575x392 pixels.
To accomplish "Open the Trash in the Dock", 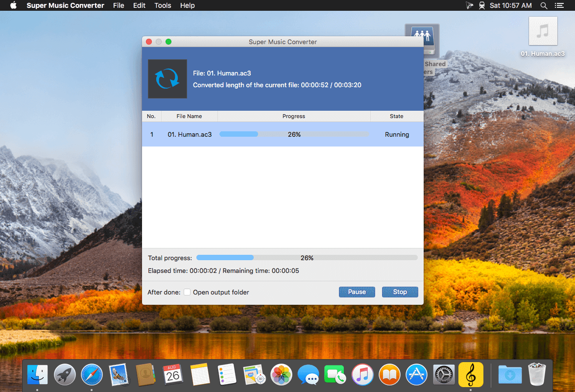I will 537,375.
